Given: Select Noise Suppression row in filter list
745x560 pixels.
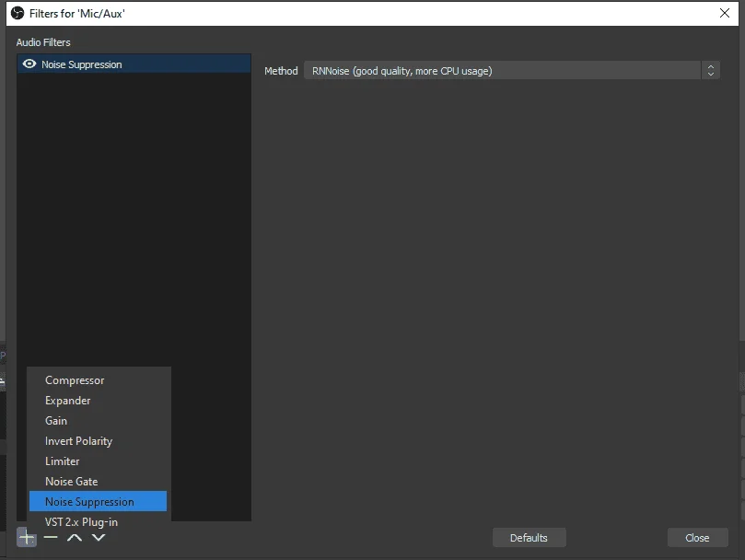Looking at the screenshot, I should tap(134, 64).
